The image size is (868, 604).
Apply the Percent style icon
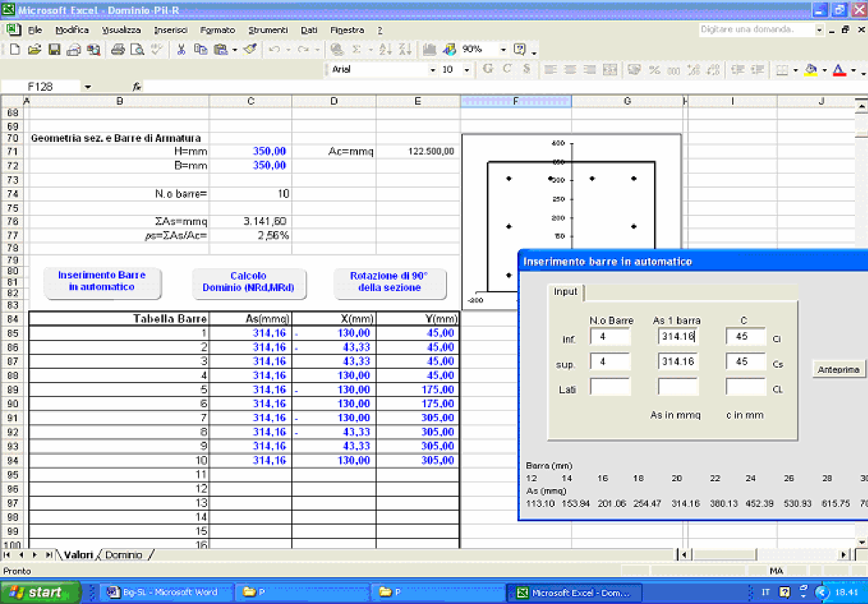tap(654, 70)
